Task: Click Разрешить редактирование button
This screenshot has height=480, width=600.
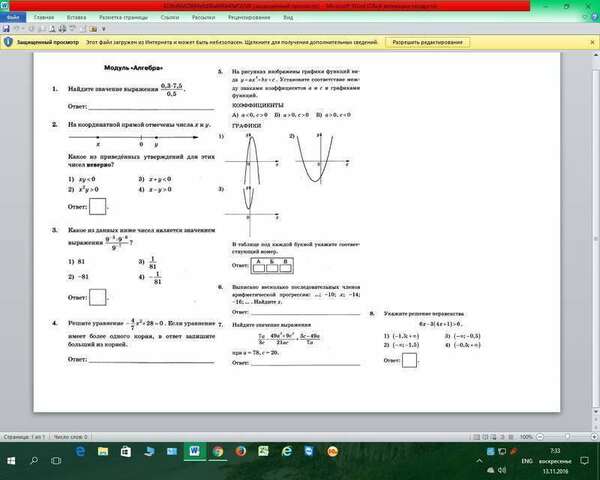Action: coord(427,42)
